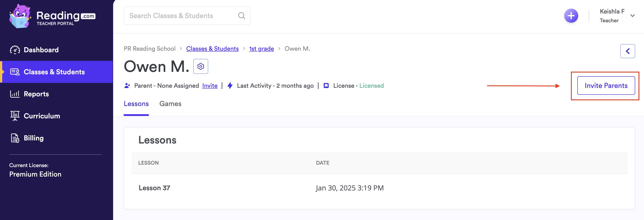The image size is (644, 220).
Task: Click the Dashboard gauge icon
Action: 15,50
